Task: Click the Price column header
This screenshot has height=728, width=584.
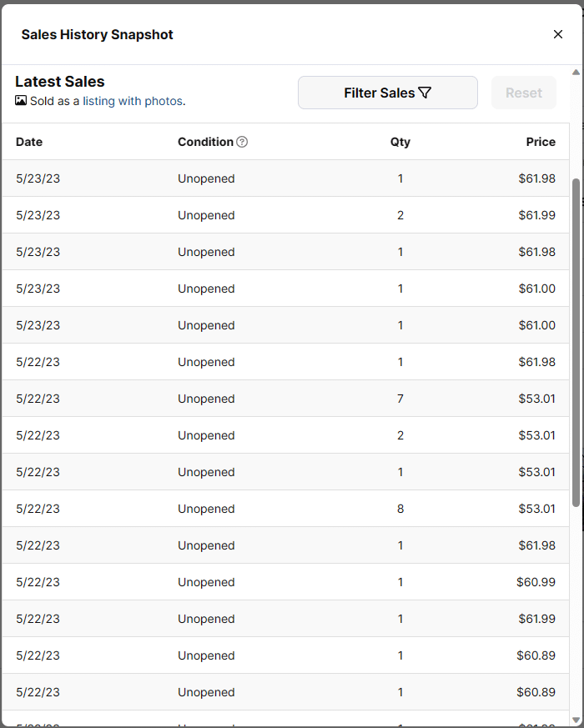Action: 541,142
